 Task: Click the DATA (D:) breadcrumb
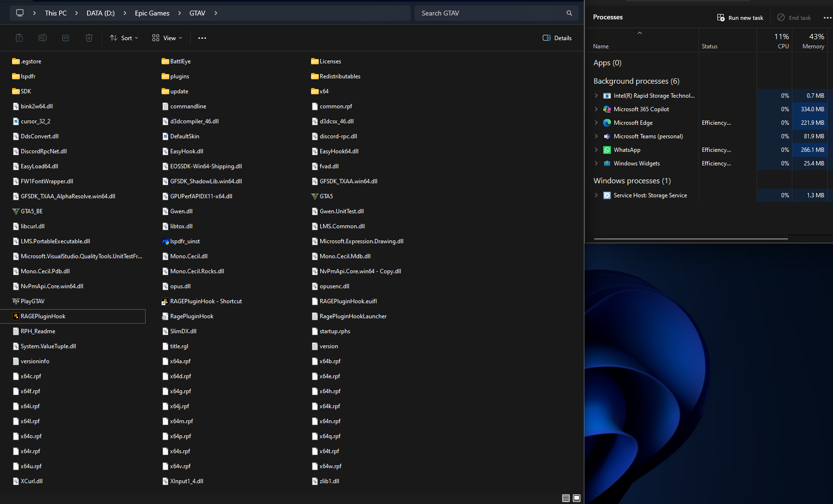[101, 13]
